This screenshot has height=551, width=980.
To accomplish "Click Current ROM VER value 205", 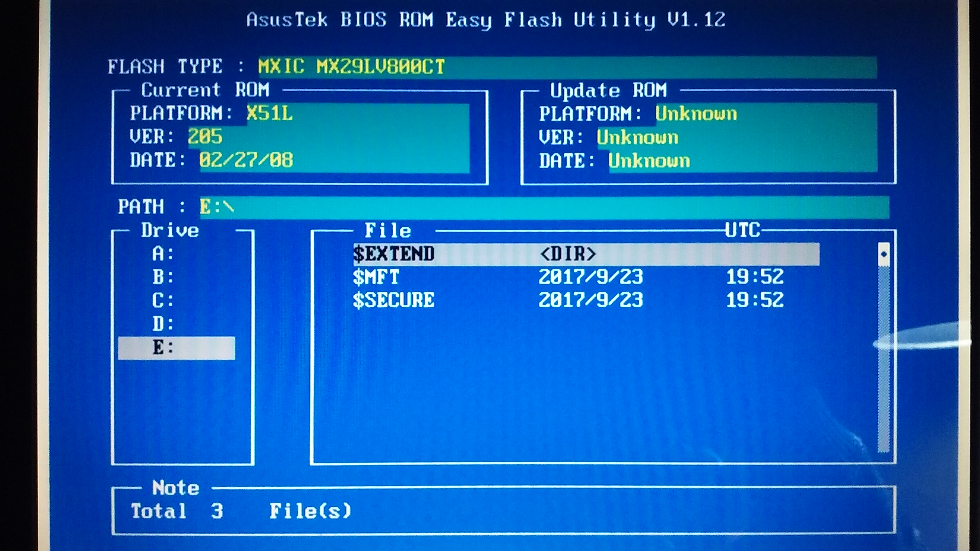I will (205, 137).
